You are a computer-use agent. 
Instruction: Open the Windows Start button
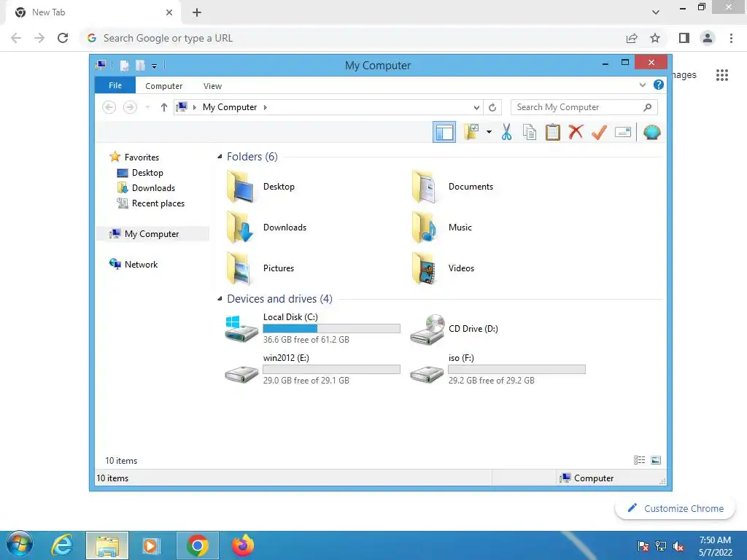pos(20,544)
